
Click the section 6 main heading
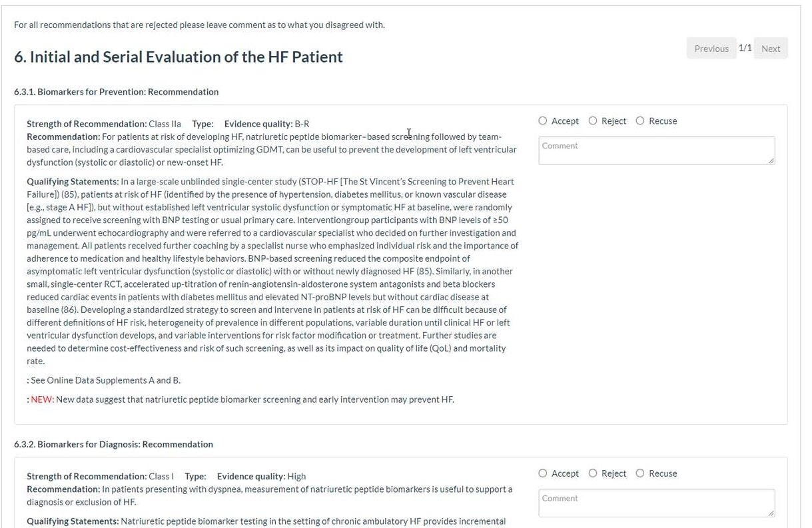coord(179,57)
